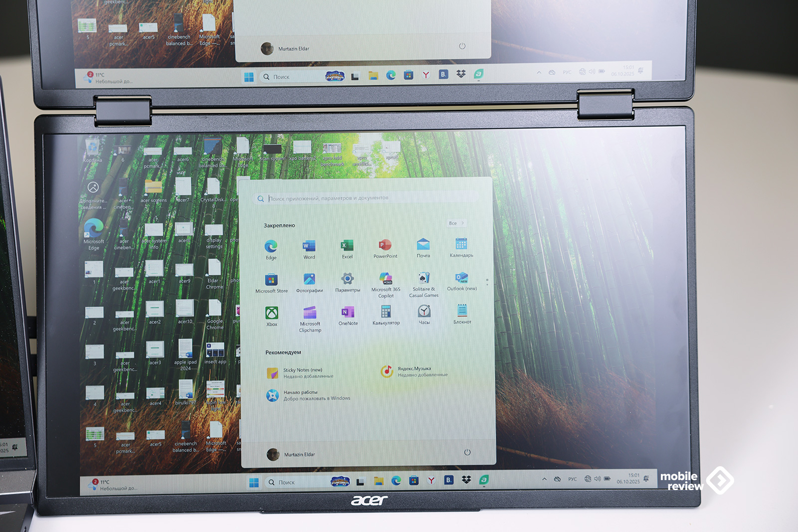Open OneNote from the pinned apps

(x=348, y=315)
